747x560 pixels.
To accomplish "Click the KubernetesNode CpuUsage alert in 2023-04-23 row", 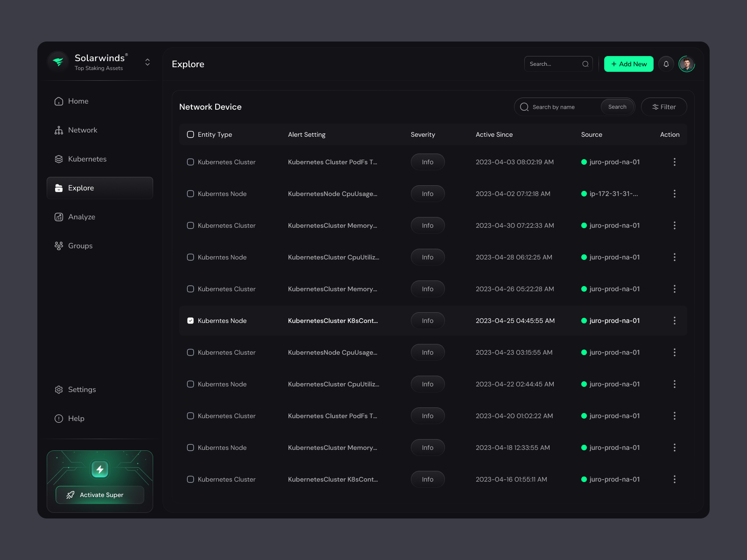I will [332, 352].
